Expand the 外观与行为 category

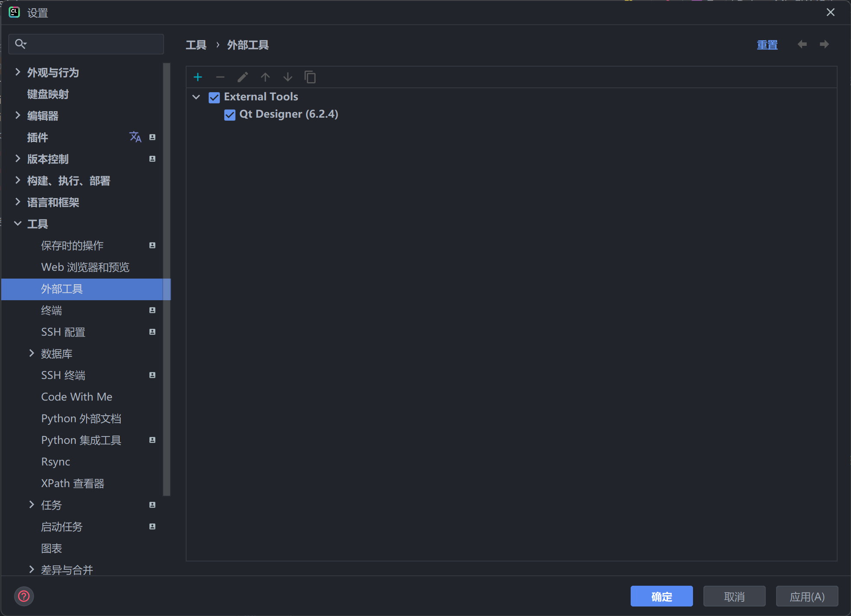coord(17,72)
